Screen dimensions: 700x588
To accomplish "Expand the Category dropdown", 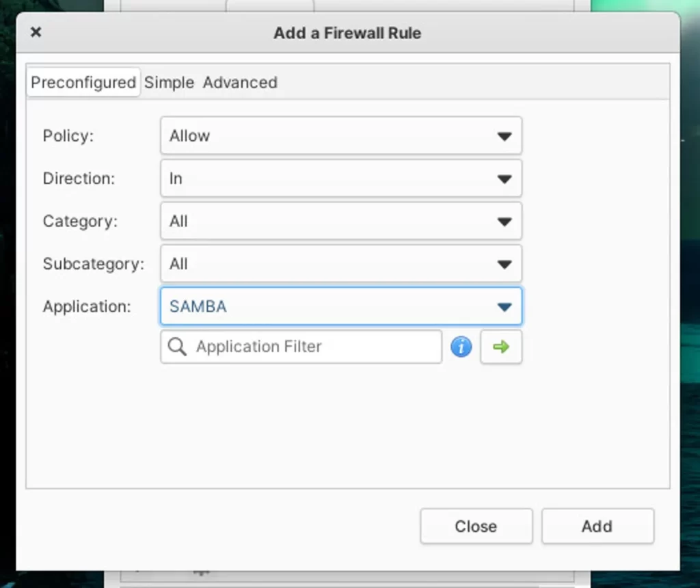I will (341, 221).
